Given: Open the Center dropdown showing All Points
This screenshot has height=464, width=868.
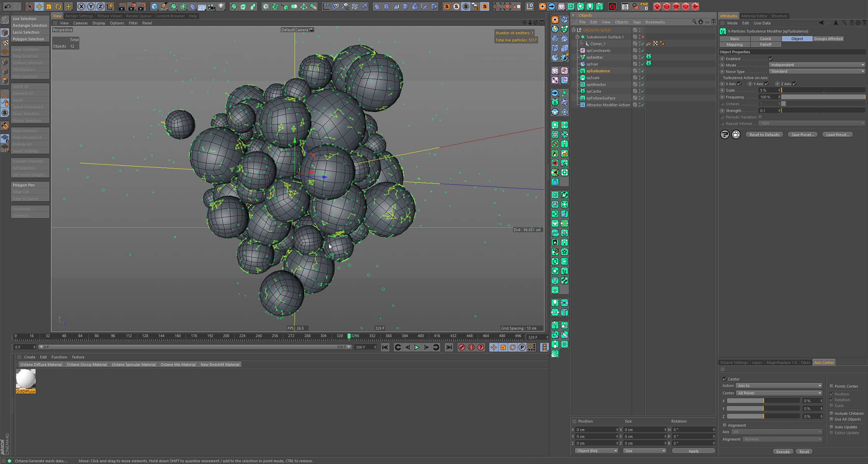Looking at the screenshot, I should pos(779,393).
